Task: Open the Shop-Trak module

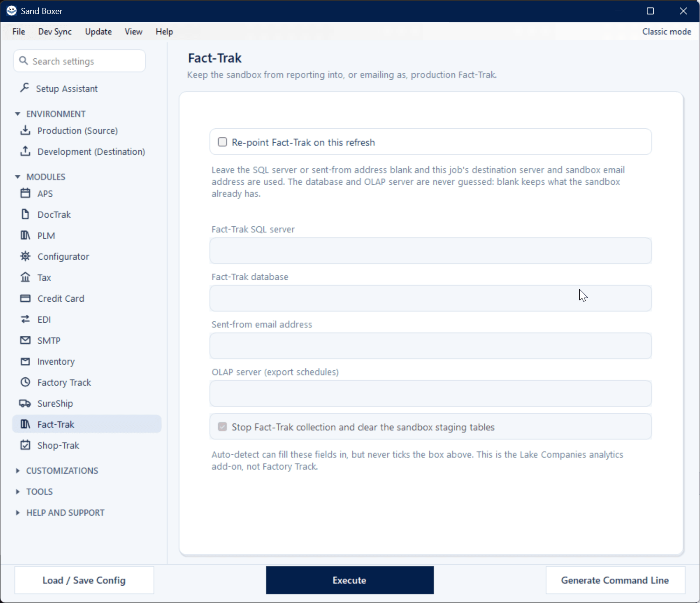Action: point(87,445)
